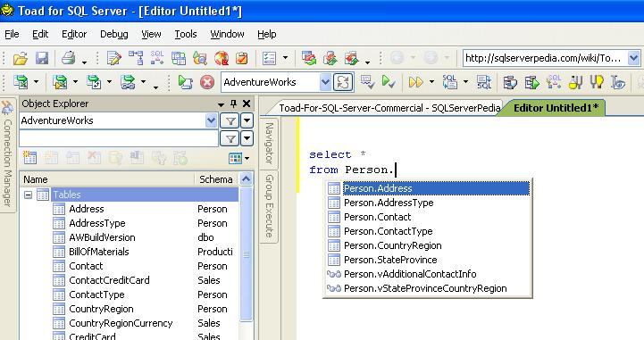Select the Editor Untitled1* tab
The height and width of the screenshot is (340, 644).
click(x=556, y=108)
